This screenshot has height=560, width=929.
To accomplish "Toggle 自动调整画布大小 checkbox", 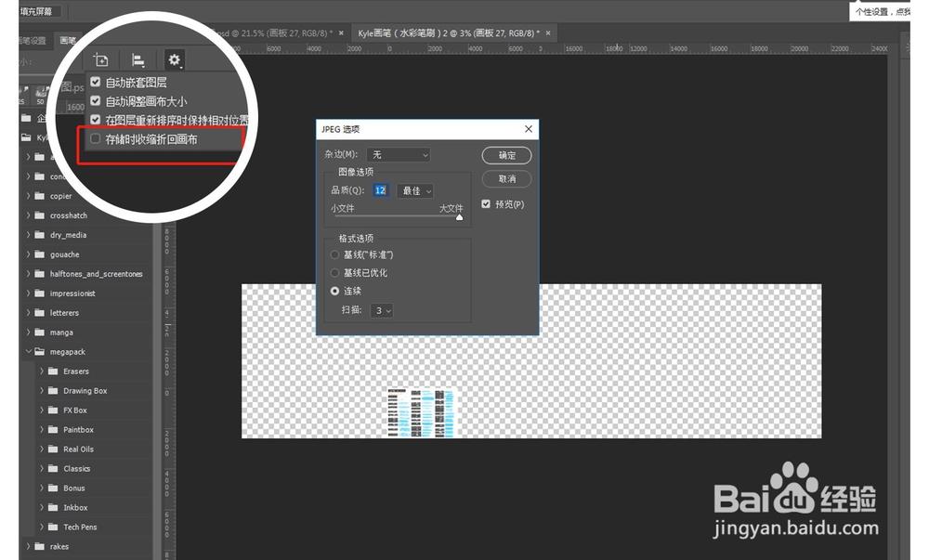I will click(x=96, y=101).
